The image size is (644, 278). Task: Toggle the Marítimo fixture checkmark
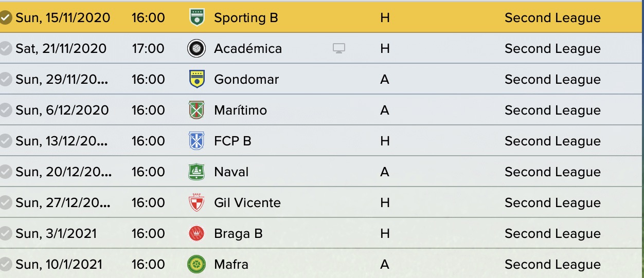click(x=6, y=110)
